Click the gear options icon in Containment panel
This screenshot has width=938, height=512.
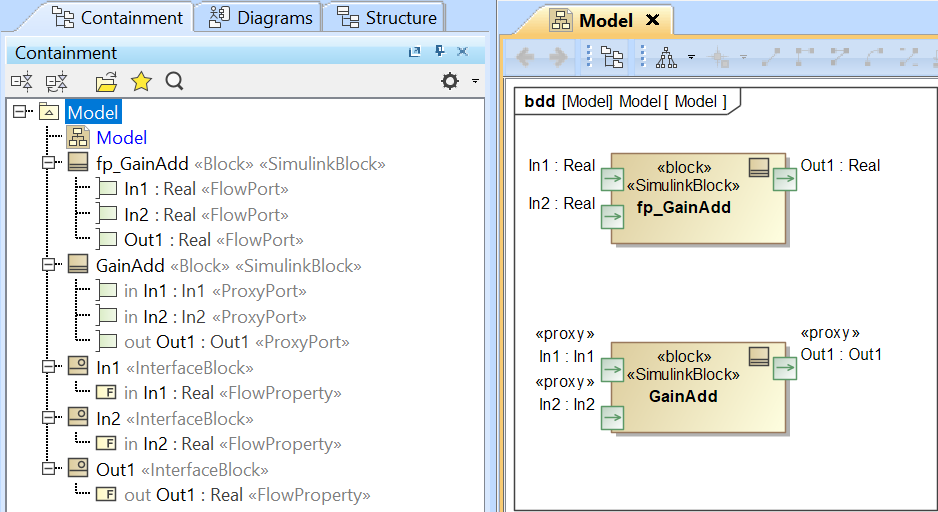pos(450,82)
